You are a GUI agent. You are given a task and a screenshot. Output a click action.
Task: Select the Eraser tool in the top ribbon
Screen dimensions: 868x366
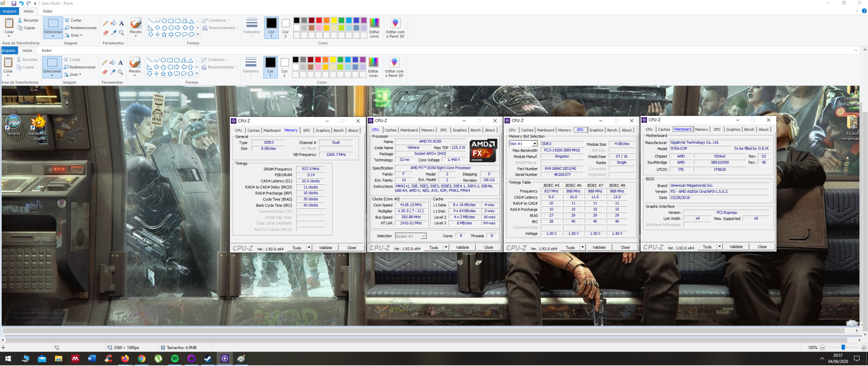[x=106, y=33]
